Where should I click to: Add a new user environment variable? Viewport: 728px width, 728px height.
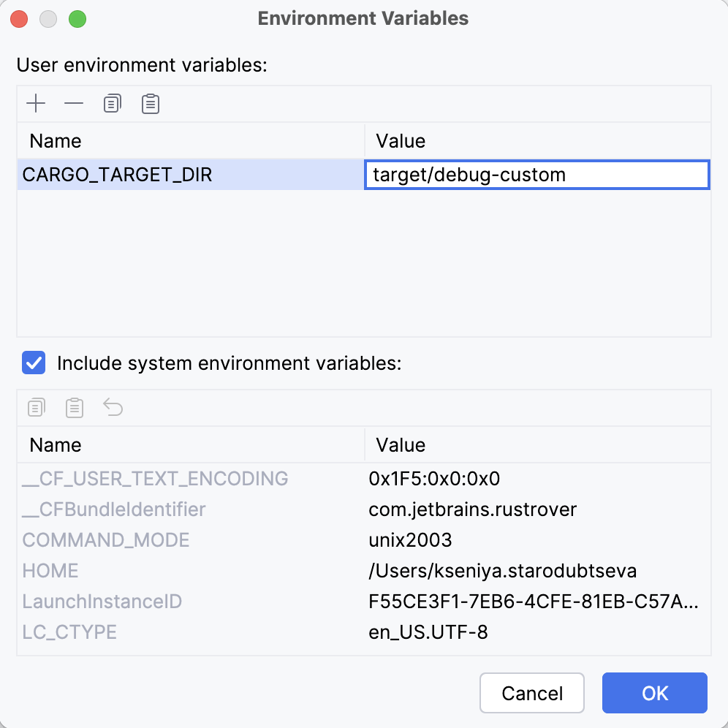click(x=35, y=103)
